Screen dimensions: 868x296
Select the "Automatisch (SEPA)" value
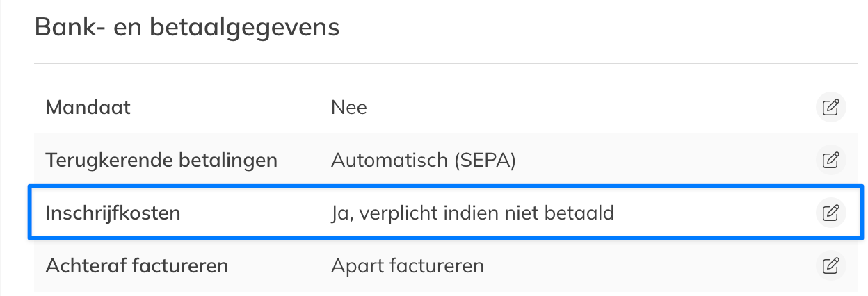point(423,161)
